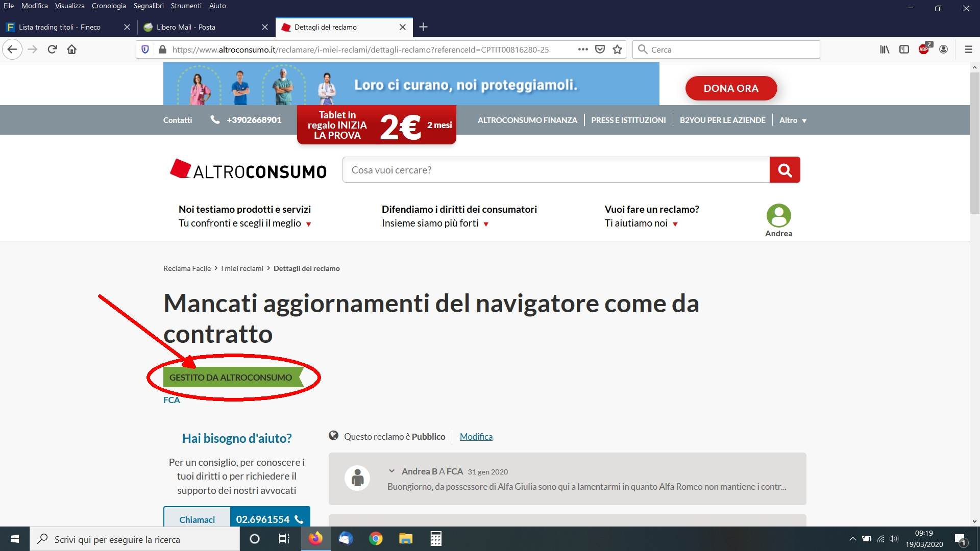980x551 pixels.
Task: Open Cortana from the taskbar
Action: tap(254, 539)
